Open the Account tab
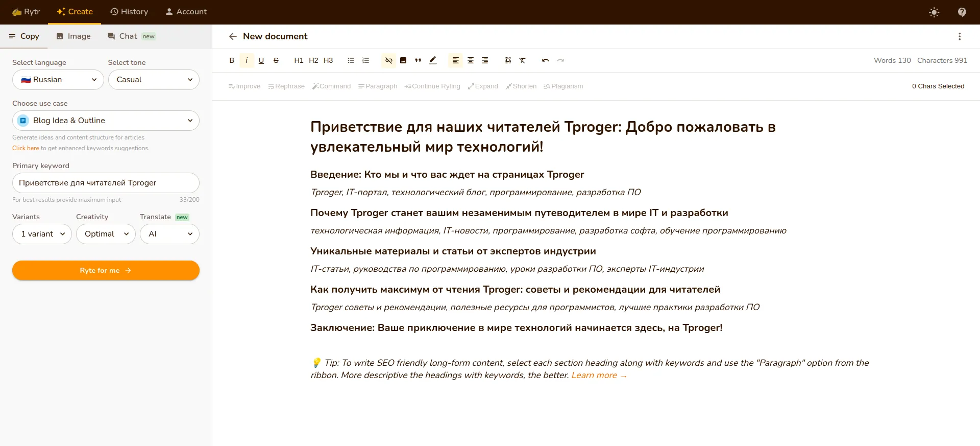Image resolution: width=980 pixels, height=446 pixels. pos(186,12)
